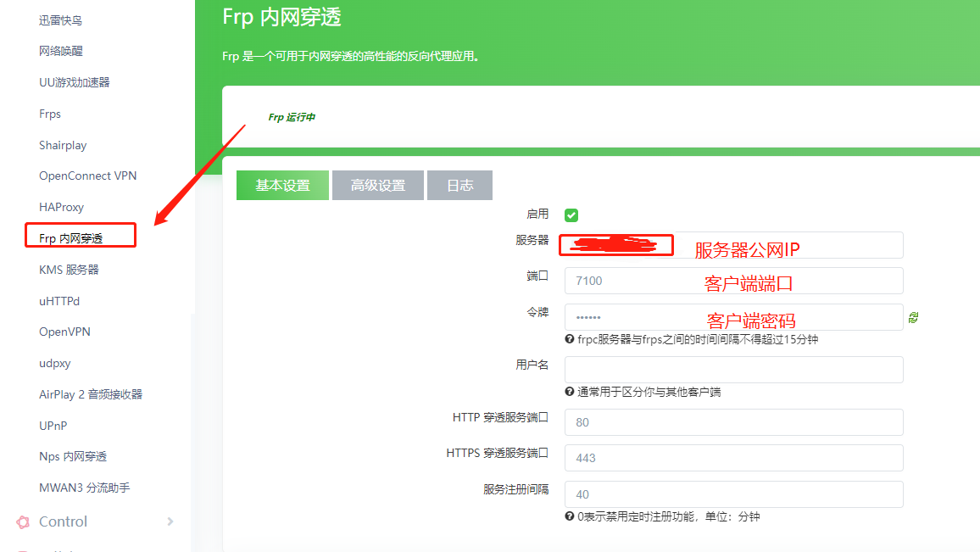Click the Control menu label
Viewport: 980px width, 552px height.
point(63,521)
